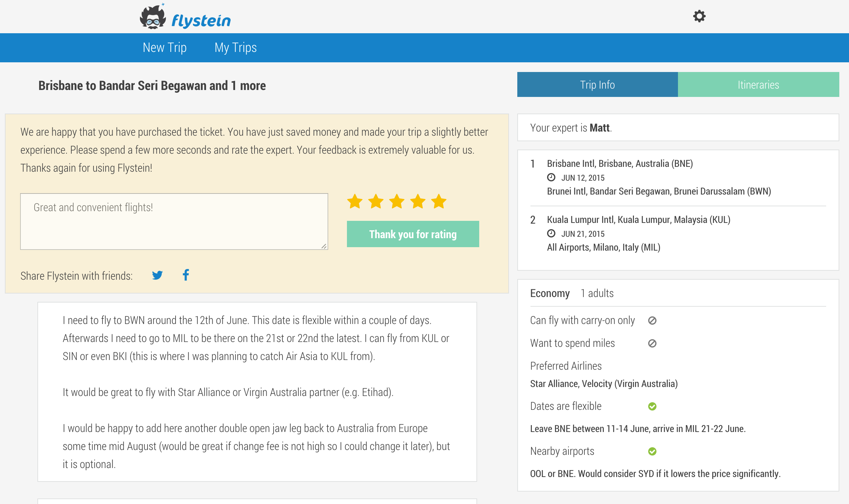Select the fifth rating star
The height and width of the screenshot is (504, 849).
point(439,201)
